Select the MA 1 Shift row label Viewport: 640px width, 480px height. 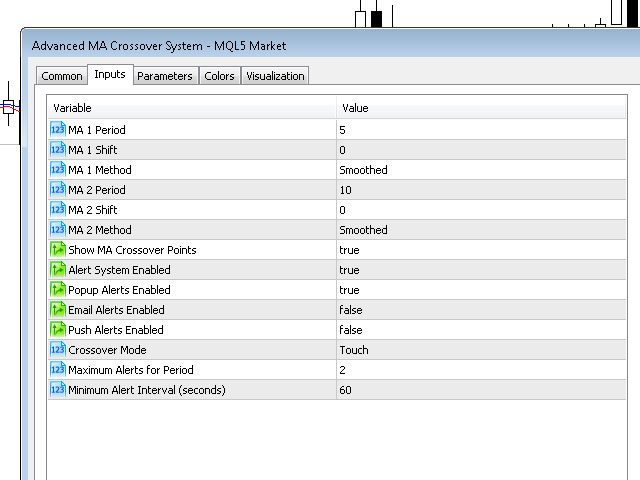tap(93, 150)
